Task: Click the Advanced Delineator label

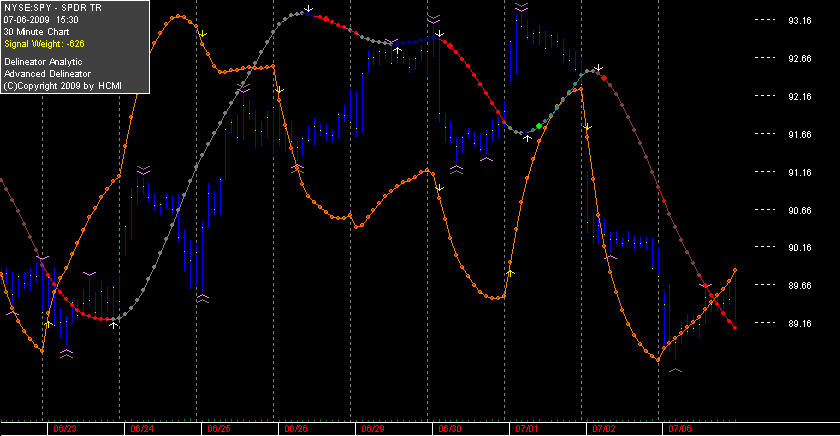Action: (48, 74)
